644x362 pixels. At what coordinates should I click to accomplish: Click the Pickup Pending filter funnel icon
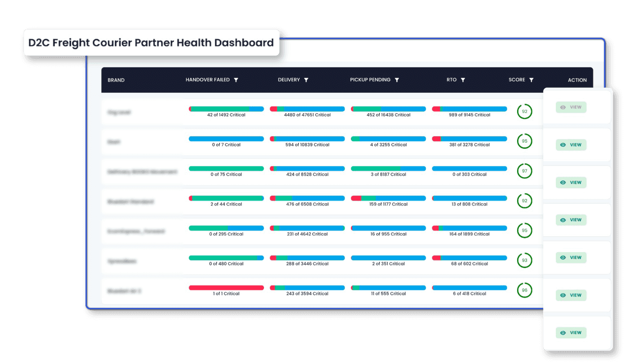click(x=397, y=80)
